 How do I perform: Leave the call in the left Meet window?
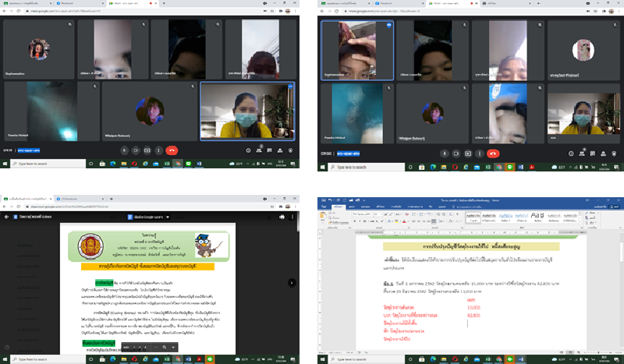(172, 150)
